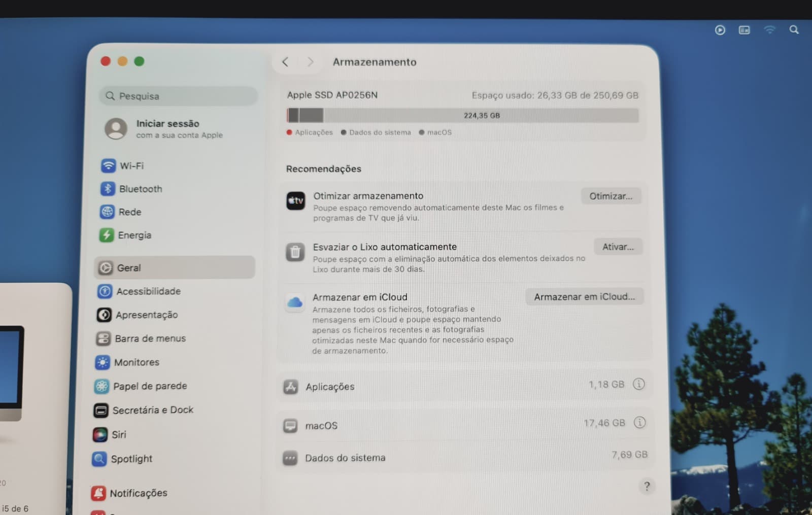Open Spotlight settings
Viewport: 812px width, 515px height.
tap(122, 459)
